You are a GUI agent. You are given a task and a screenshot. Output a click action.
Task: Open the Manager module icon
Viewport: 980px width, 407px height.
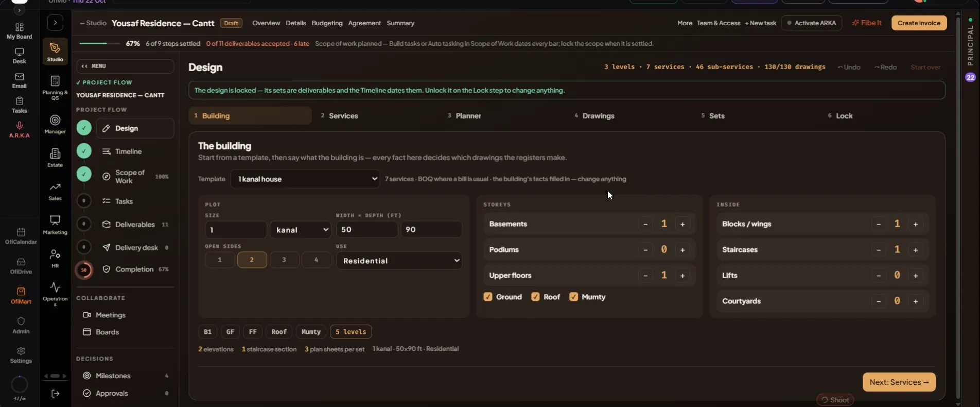pos(55,124)
